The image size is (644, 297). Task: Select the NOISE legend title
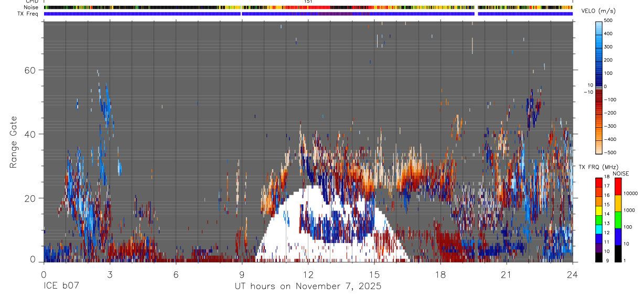tap(621, 173)
